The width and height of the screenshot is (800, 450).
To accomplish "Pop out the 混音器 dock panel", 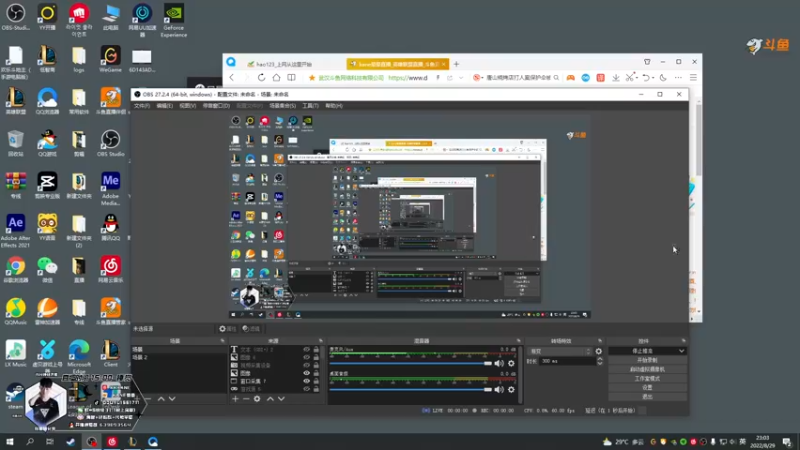I will pos(518,340).
